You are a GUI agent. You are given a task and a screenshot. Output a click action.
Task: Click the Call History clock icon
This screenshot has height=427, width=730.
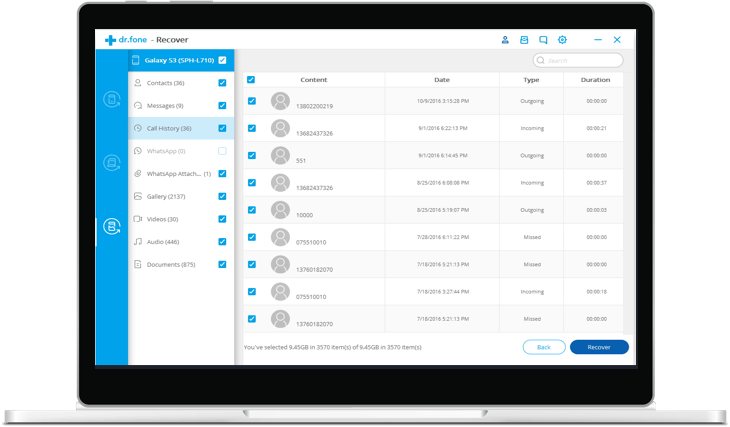[138, 128]
